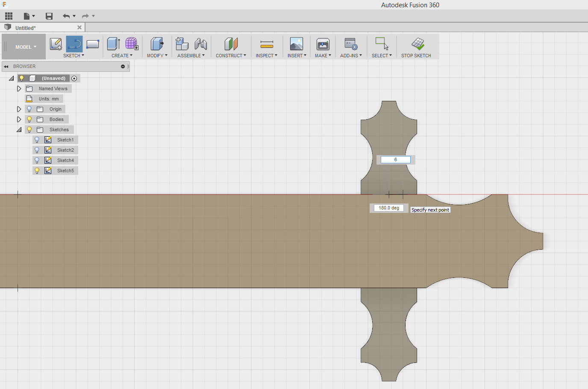Click the BROWSER panel title
This screenshot has width=588, height=389.
24,66
